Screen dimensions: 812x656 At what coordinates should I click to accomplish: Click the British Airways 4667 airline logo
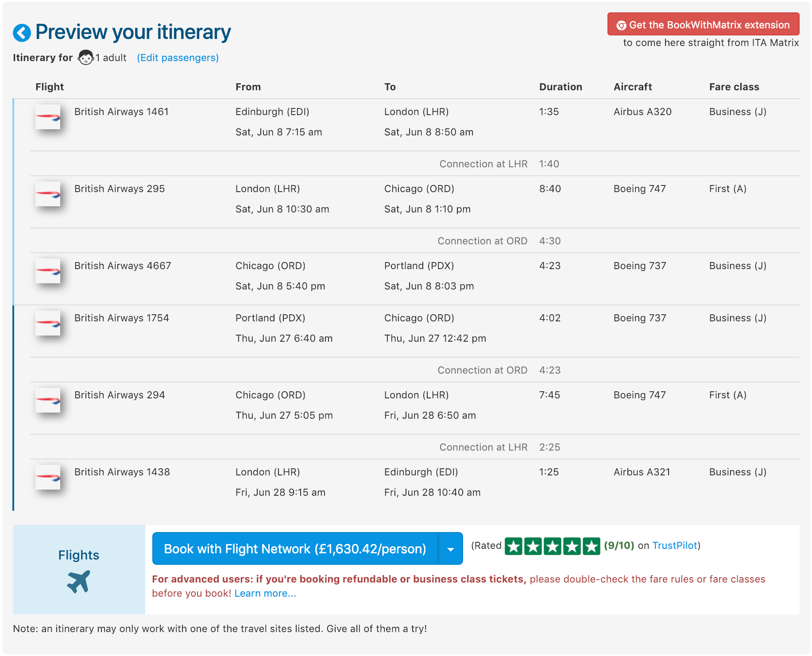(48, 271)
